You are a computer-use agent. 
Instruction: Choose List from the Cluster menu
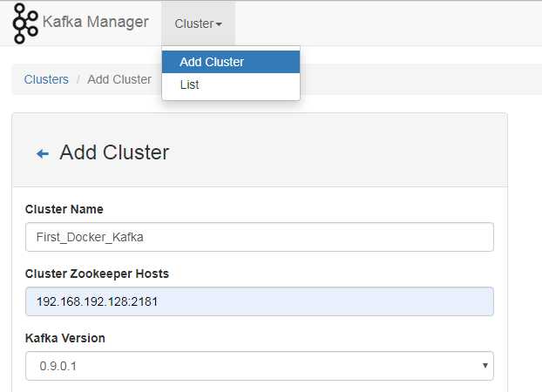pos(231,84)
